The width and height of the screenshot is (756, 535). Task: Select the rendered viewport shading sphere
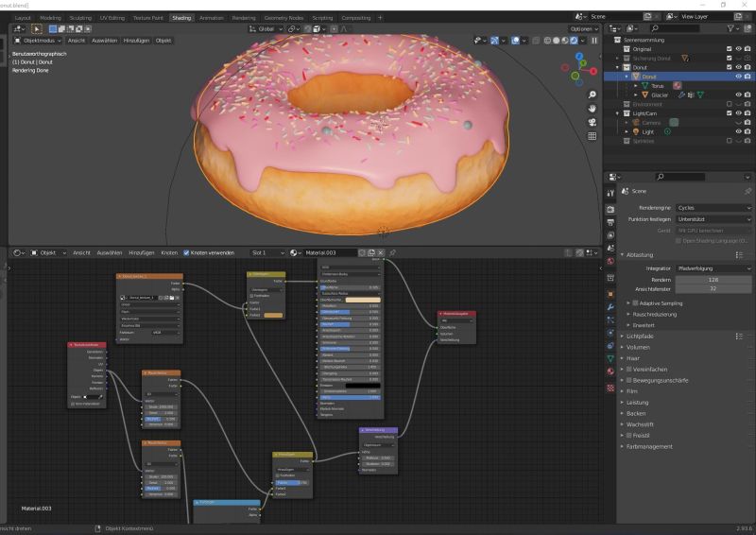click(x=574, y=41)
